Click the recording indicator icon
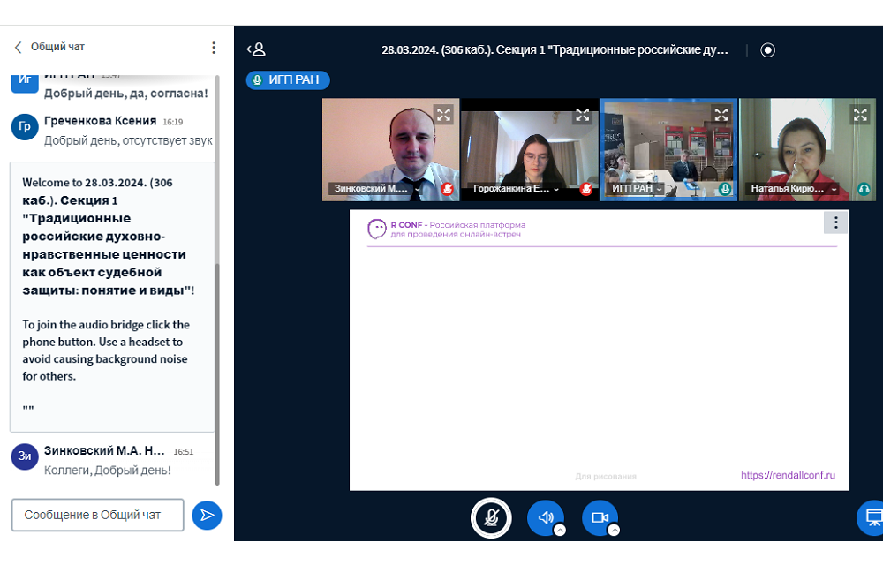 coord(767,50)
